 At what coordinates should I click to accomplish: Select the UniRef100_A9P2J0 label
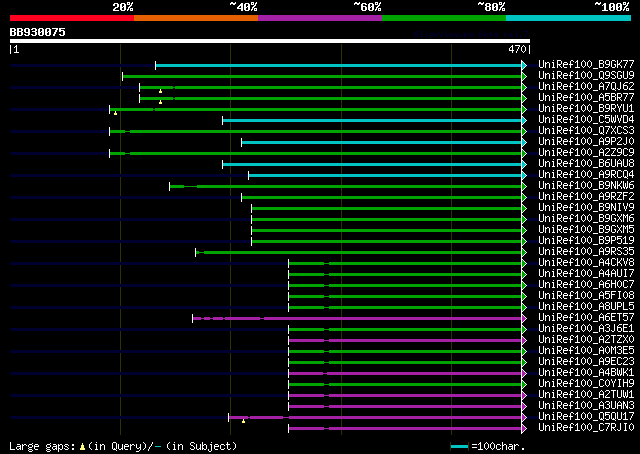(586, 141)
